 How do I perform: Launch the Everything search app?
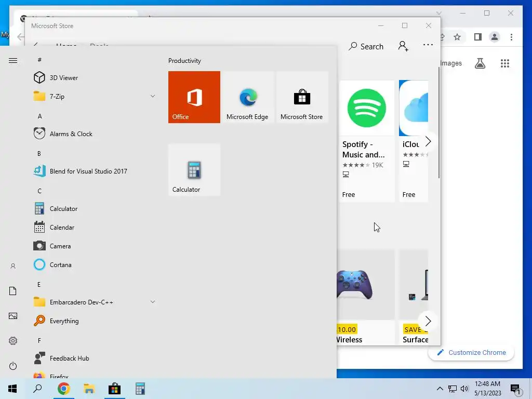[95, 321]
